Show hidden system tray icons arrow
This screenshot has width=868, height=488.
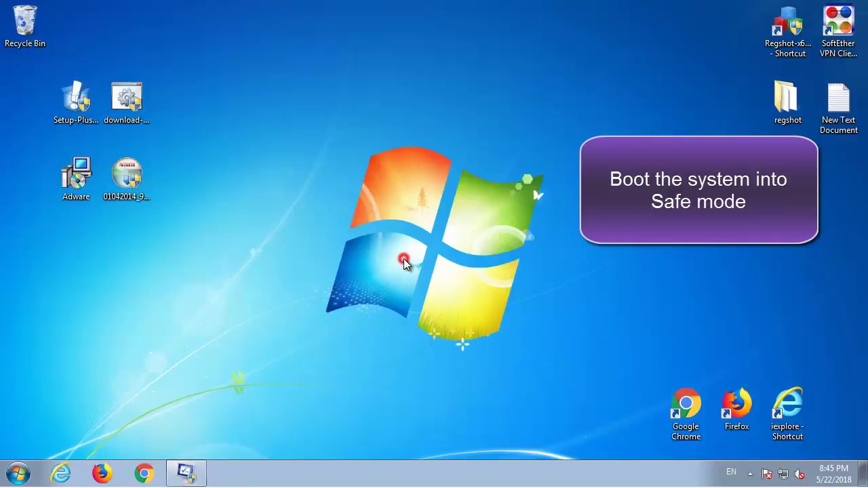click(x=750, y=474)
